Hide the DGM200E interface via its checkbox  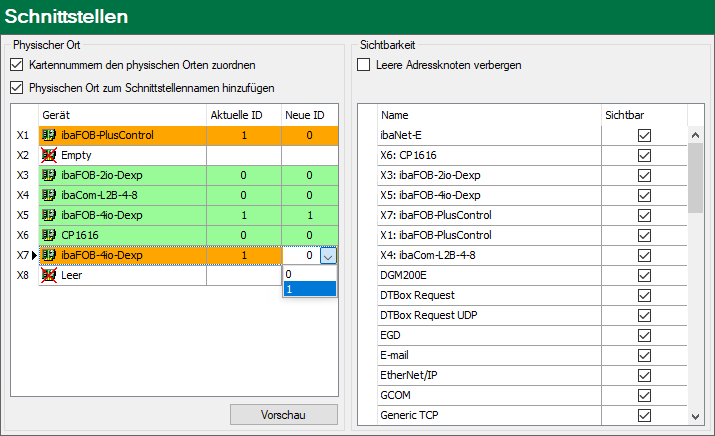pyautogui.click(x=644, y=276)
